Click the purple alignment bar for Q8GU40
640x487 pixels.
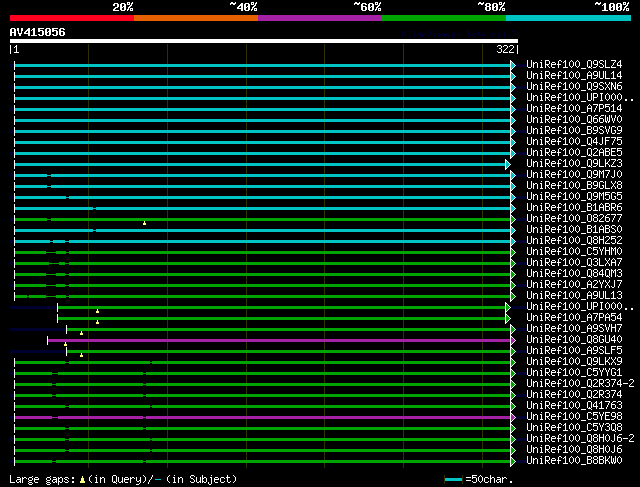pyautogui.click(x=279, y=340)
